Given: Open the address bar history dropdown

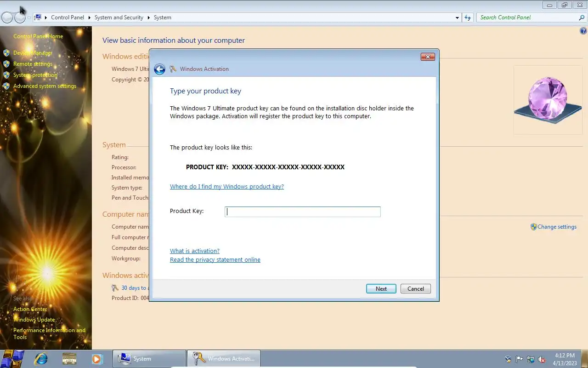Looking at the screenshot, I should point(457,17).
